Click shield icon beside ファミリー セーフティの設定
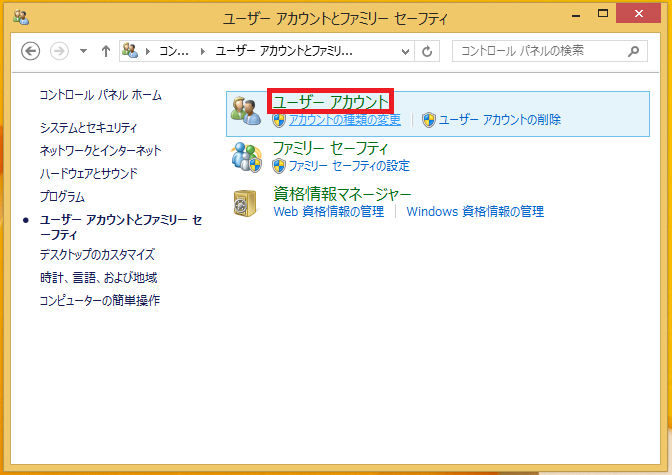Image resolution: width=672 pixels, height=475 pixels. [279, 166]
